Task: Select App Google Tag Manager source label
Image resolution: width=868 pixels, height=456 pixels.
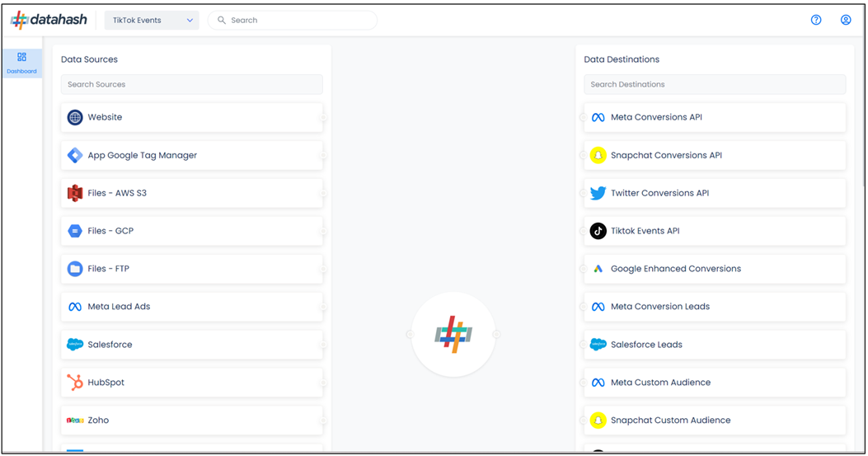Action: [143, 155]
